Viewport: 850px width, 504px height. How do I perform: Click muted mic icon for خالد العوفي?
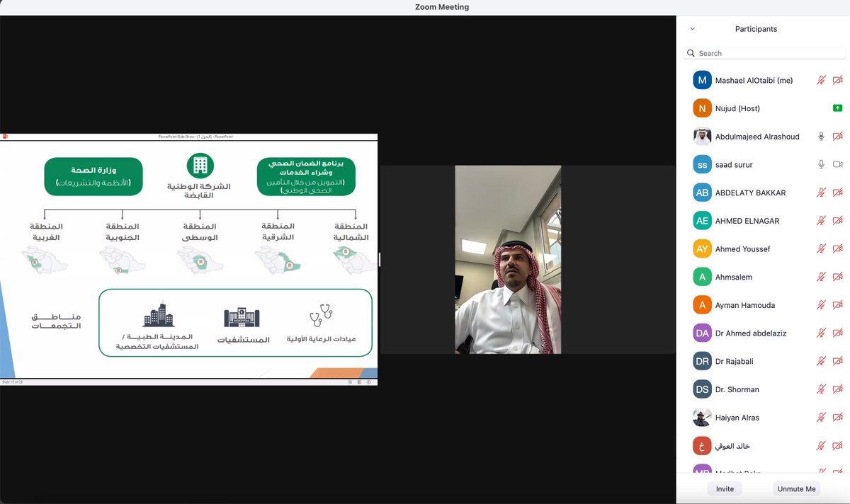[821, 445]
